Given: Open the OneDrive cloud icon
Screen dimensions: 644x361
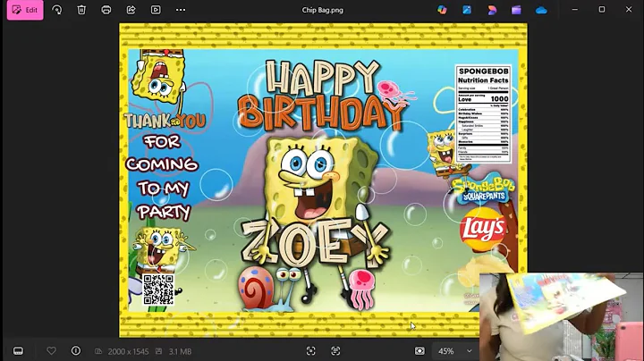Looking at the screenshot, I should [x=541, y=10].
